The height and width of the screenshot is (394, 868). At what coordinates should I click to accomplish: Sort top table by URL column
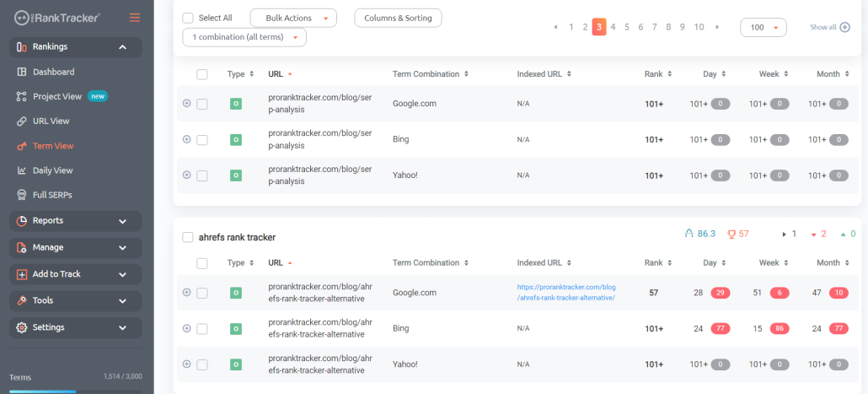(280, 73)
